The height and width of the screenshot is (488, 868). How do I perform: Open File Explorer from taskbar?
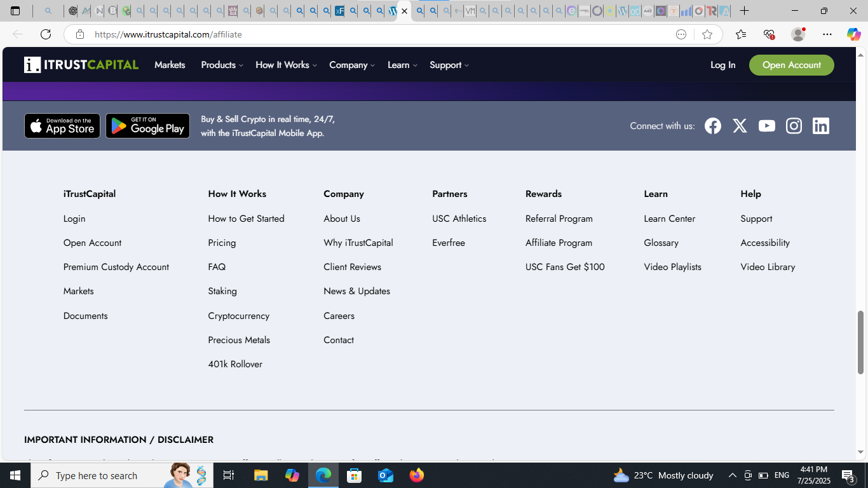(261, 475)
